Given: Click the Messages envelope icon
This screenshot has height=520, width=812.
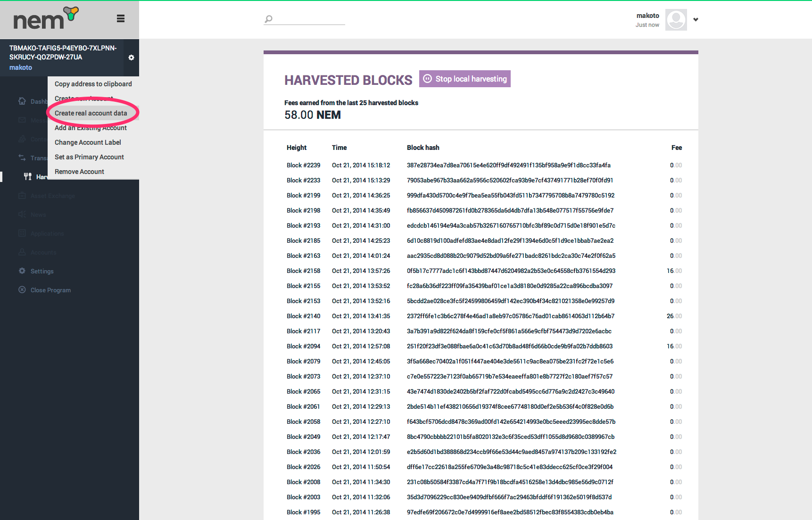Looking at the screenshot, I should pyautogui.click(x=22, y=120).
